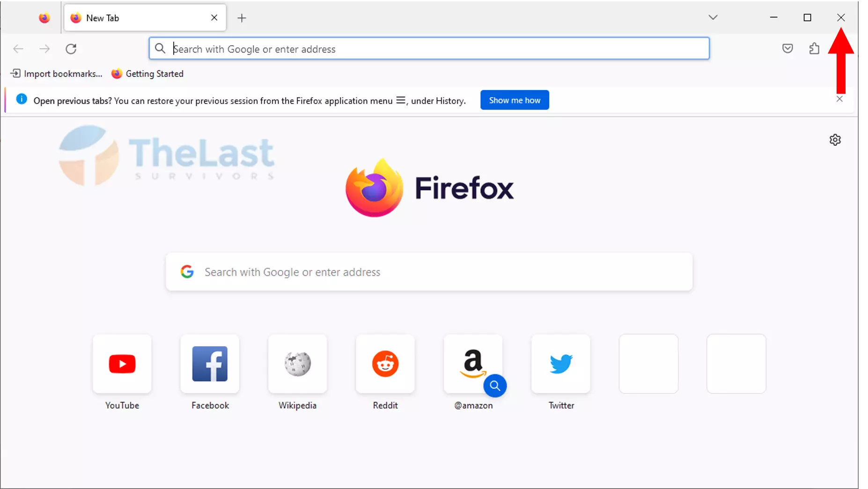The width and height of the screenshot is (868, 489).
Task: Reload the current page
Action: click(x=71, y=49)
